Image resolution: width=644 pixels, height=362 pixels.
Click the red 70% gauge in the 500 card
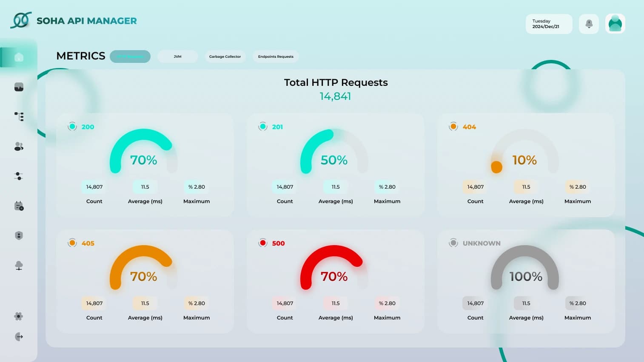tap(334, 268)
